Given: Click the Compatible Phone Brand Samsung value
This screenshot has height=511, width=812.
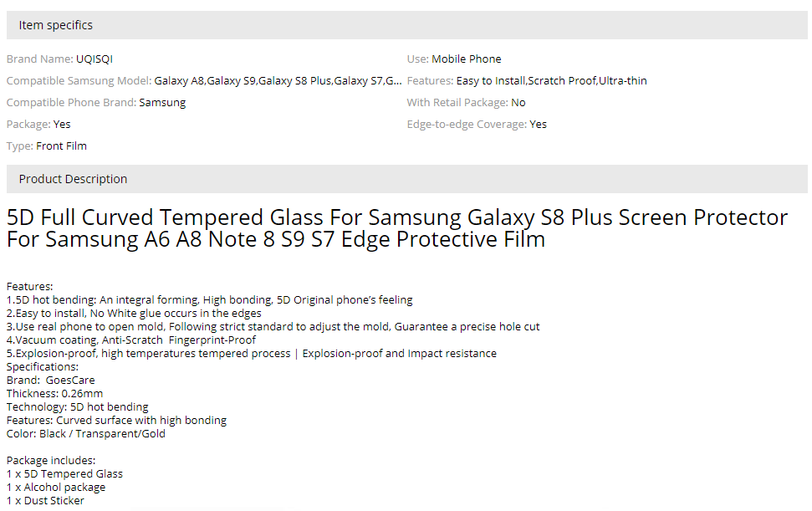Looking at the screenshot, I should click(162, 103).
